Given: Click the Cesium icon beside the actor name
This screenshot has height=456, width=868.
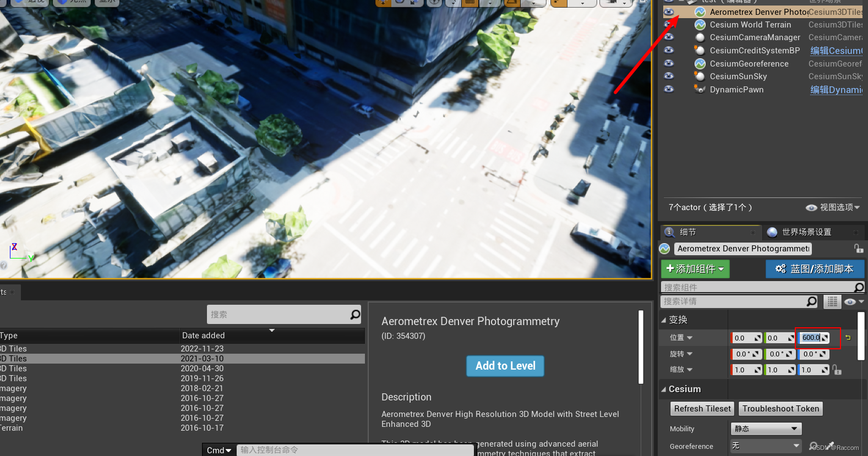Looking at the screenshot, I should point(665,249).
